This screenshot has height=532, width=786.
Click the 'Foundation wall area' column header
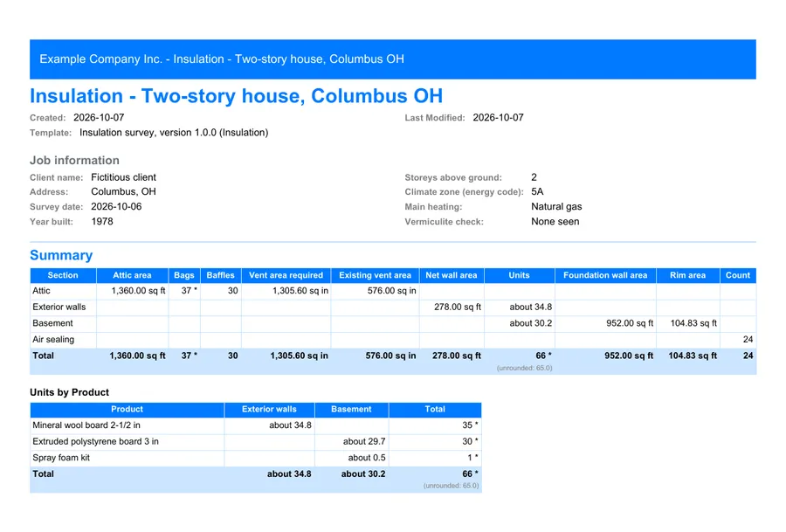[x=605, y=275]
